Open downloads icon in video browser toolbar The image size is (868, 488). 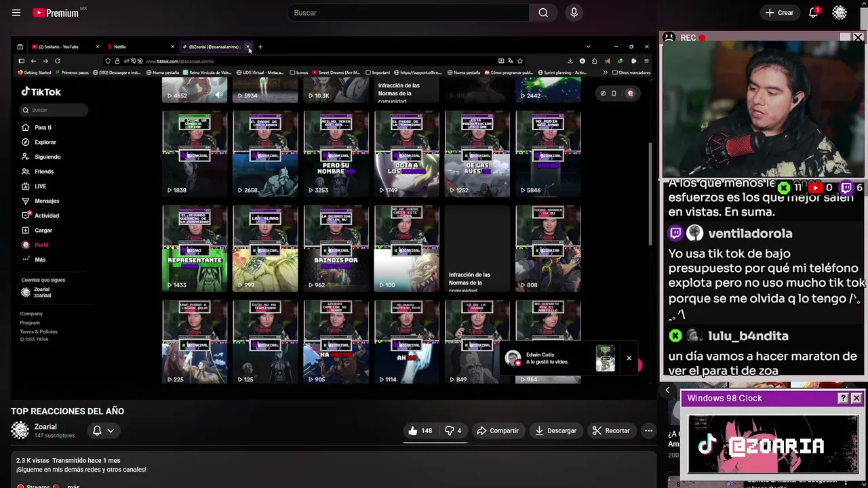click(x=570, y=61)
